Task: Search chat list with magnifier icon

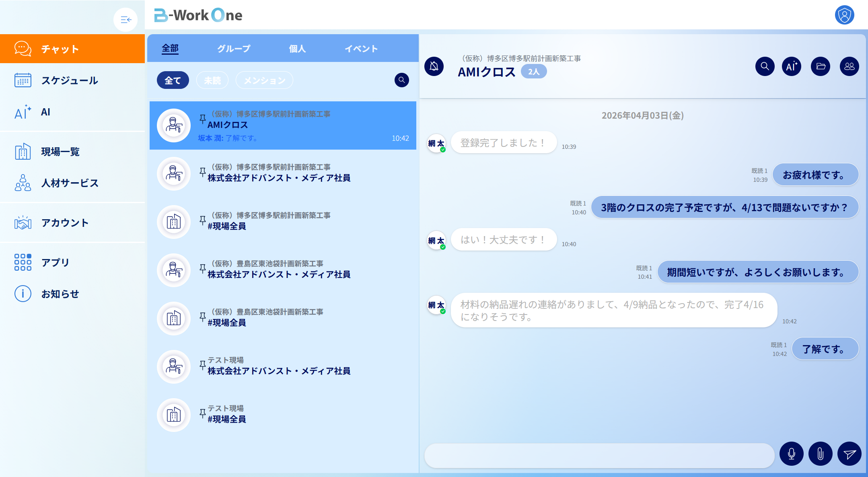Action: coord(401,80)
